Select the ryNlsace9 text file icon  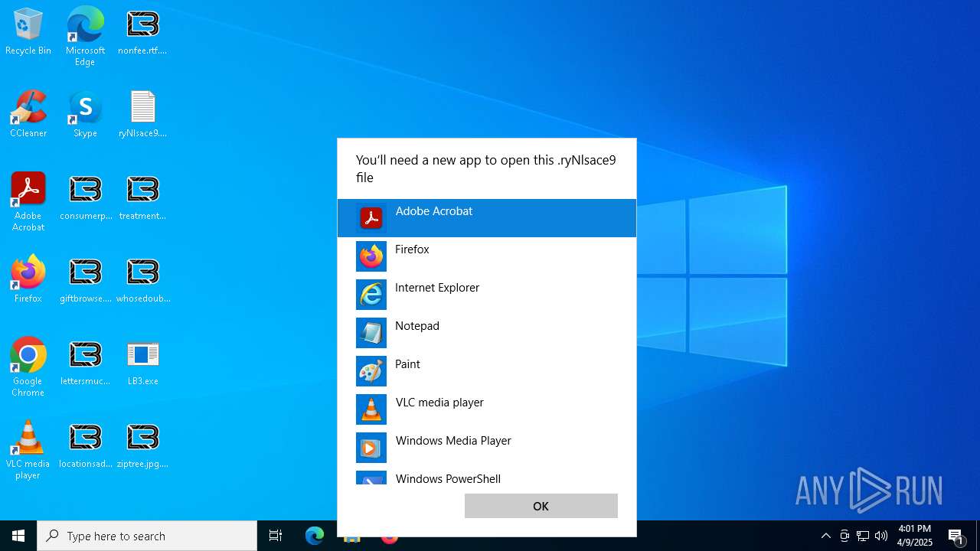point(142,114)
